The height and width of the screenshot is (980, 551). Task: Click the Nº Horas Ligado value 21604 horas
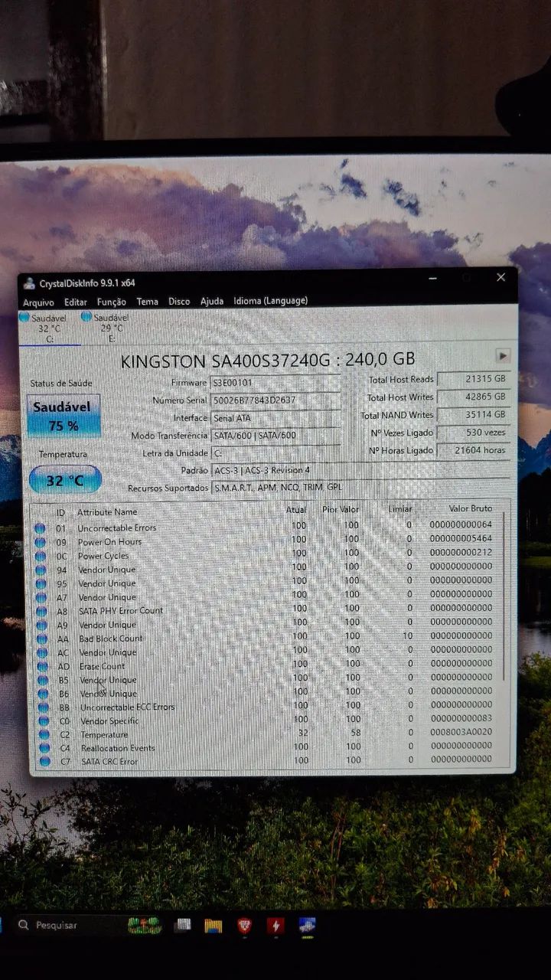(x=473, y=450)
